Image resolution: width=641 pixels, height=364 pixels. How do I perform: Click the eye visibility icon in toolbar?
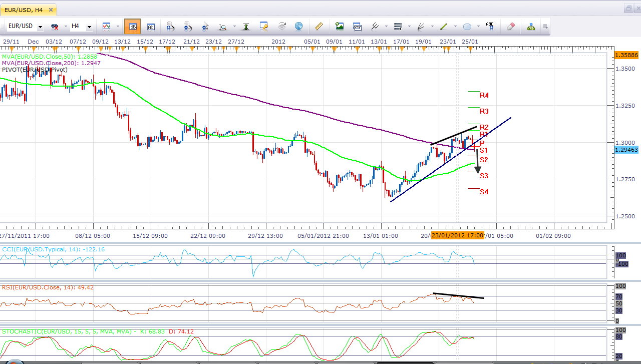[x=282, y=27]
